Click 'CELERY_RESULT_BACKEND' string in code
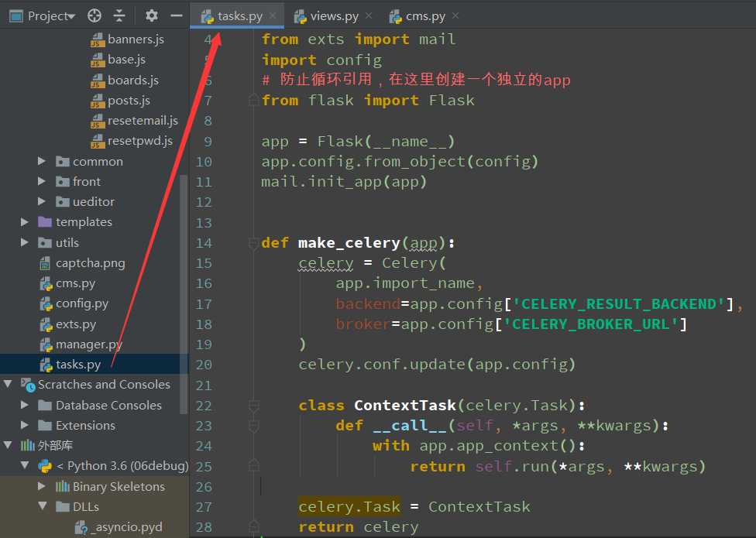Image resolution: width=756 pixels, height=538 pixels. point(619,304)
